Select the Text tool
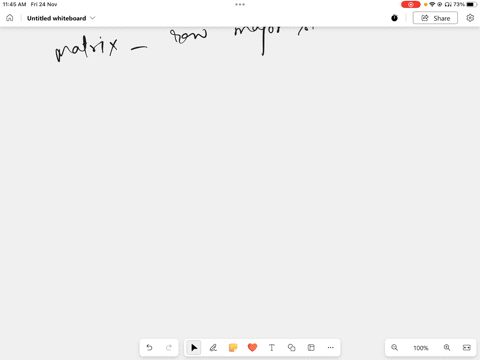The image size is (480, 360). pos(272,348)
